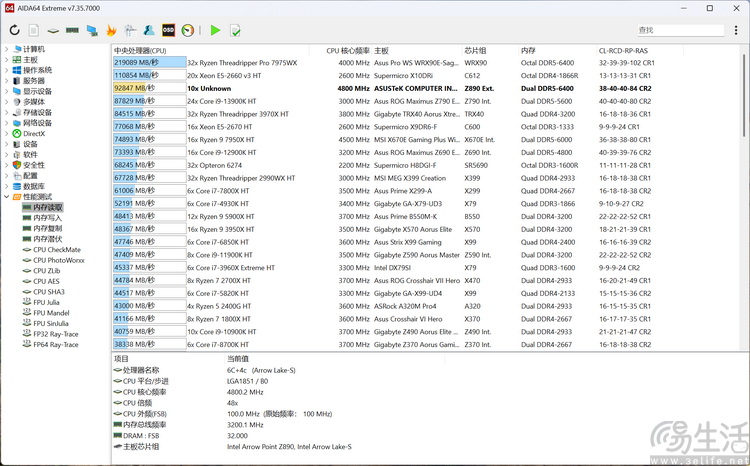Select 设备 in the sidebar tree
This screenshot has width=750, height=466.
30,144
